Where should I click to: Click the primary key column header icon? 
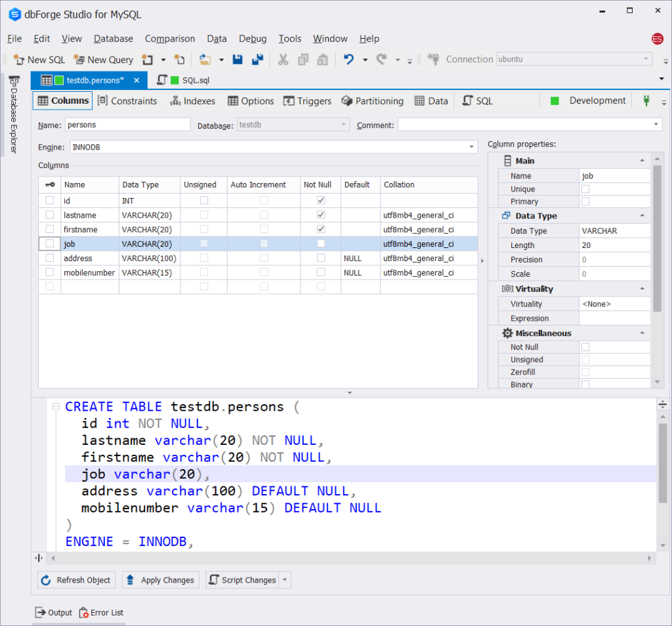tap(50, 184)
